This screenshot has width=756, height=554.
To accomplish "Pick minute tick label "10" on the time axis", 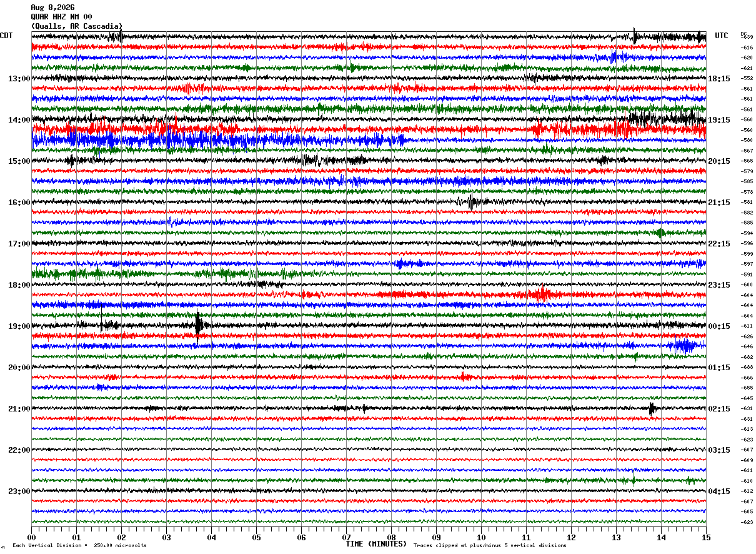I will coord(481,537).
